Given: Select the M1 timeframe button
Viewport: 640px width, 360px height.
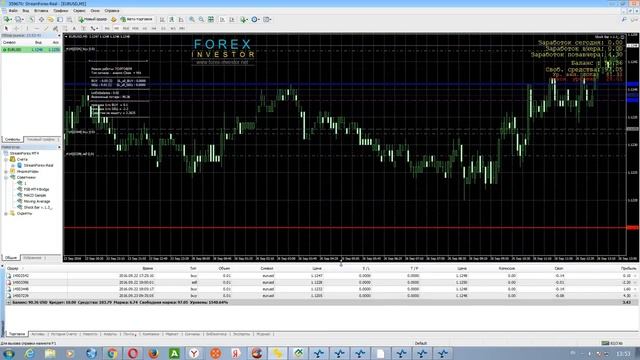Looking at the screenshot, I should point(107,28).
